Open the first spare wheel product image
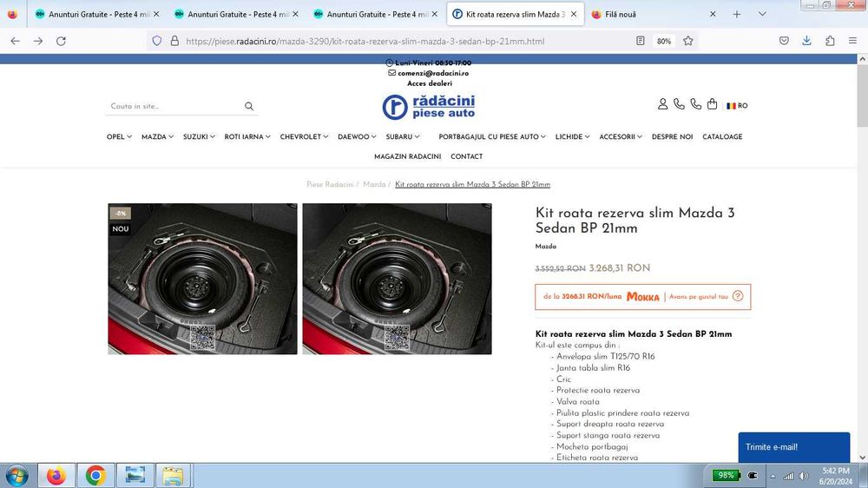Image resolution: width=868 pixels, height=488 pixels. click(202, 279)
